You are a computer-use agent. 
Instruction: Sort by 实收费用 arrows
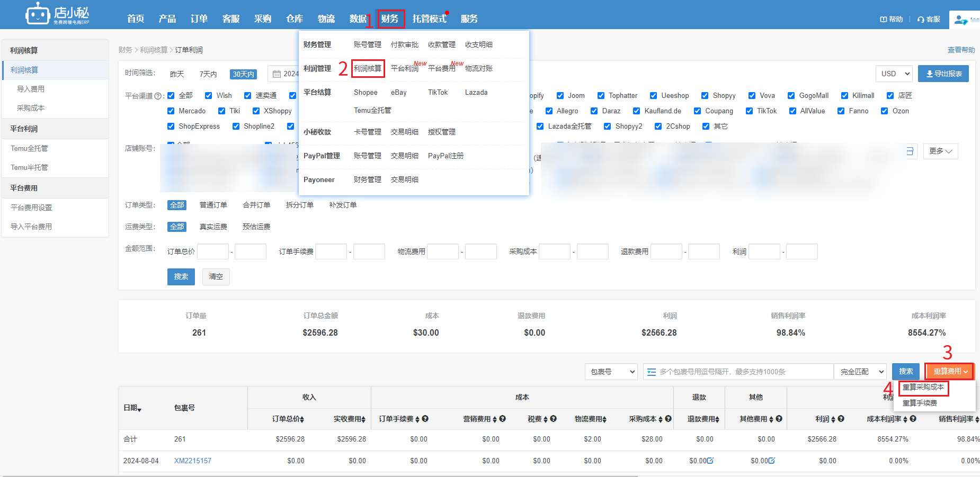364,419
